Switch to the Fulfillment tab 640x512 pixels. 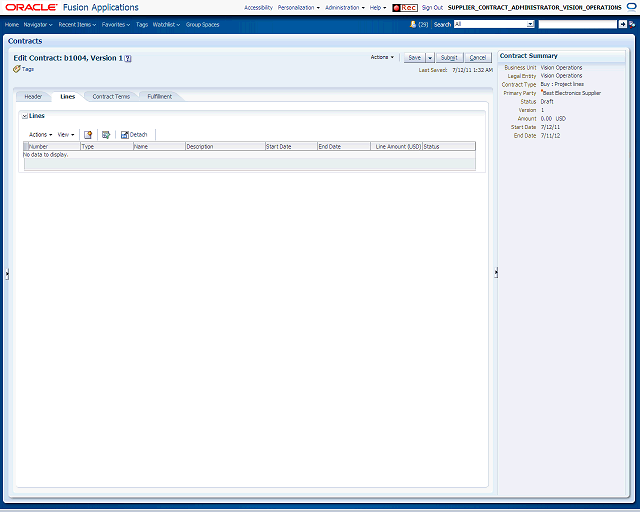tap(160, 97)
